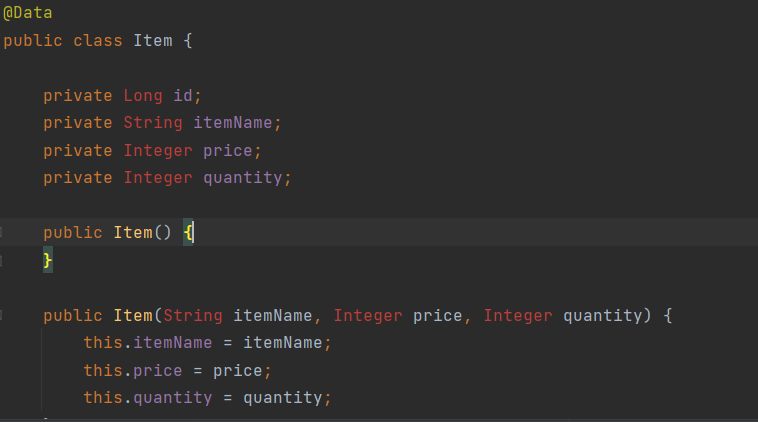Click quantity in the private Integer field line
Screen dimensions: 758x422
point(243,178)
